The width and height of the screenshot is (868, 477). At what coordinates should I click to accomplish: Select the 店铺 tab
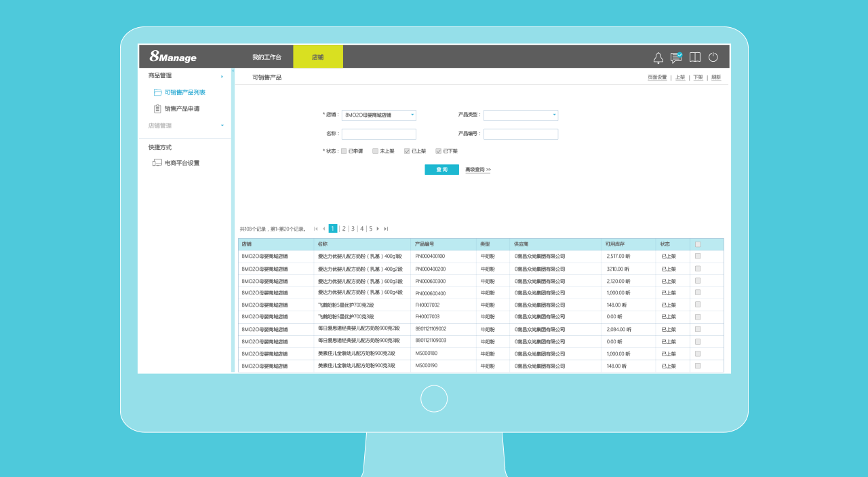pos(317,57)
